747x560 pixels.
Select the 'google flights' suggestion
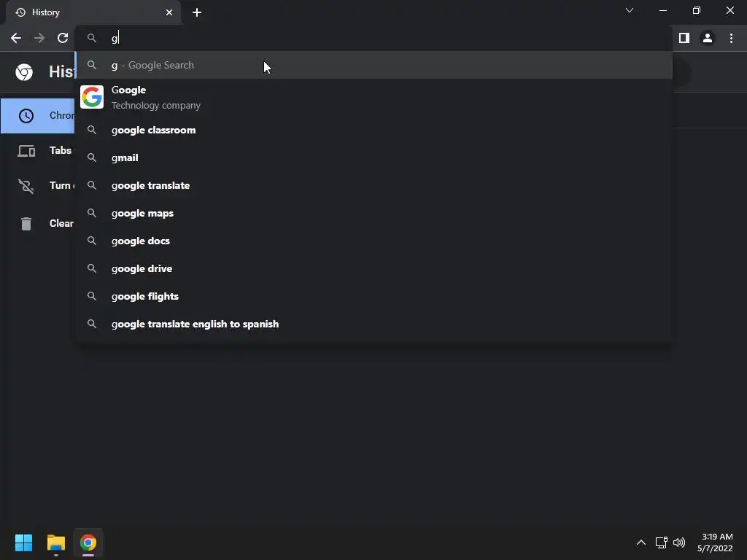tap(374, 296)
